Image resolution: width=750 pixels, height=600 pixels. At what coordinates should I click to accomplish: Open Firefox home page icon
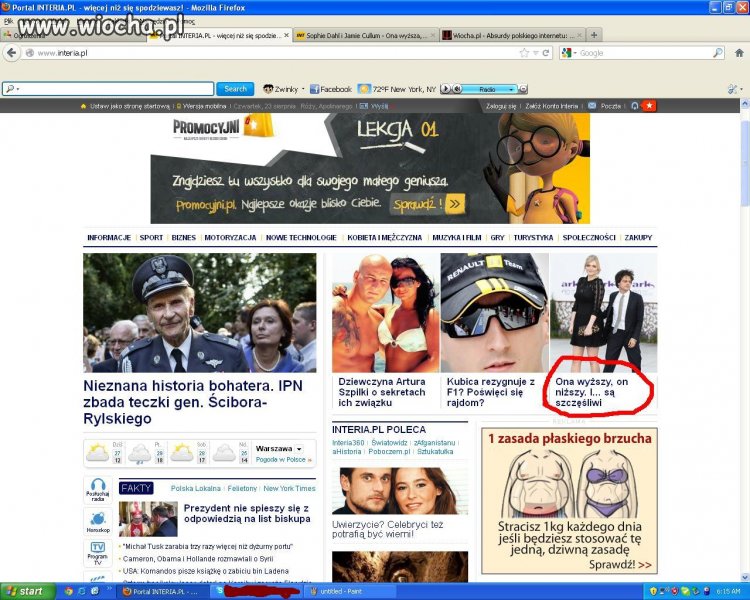pyautogui.click(x=739, y=53)
